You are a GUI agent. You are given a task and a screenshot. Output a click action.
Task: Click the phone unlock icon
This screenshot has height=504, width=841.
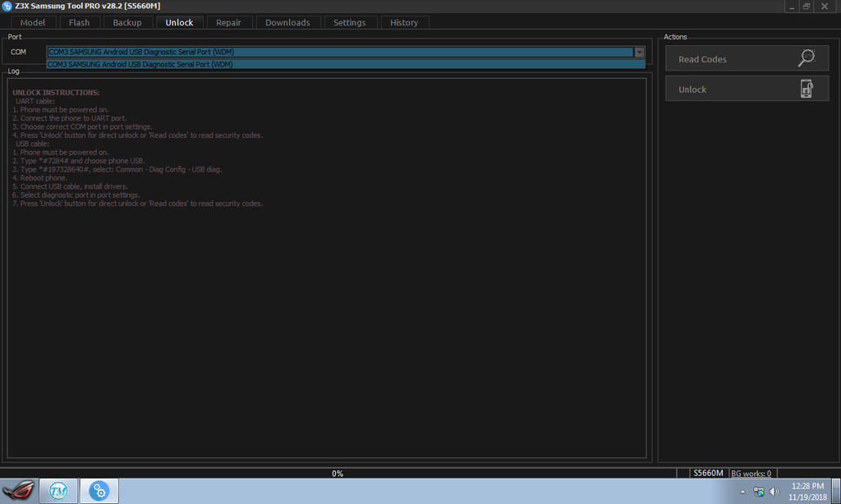807,89
